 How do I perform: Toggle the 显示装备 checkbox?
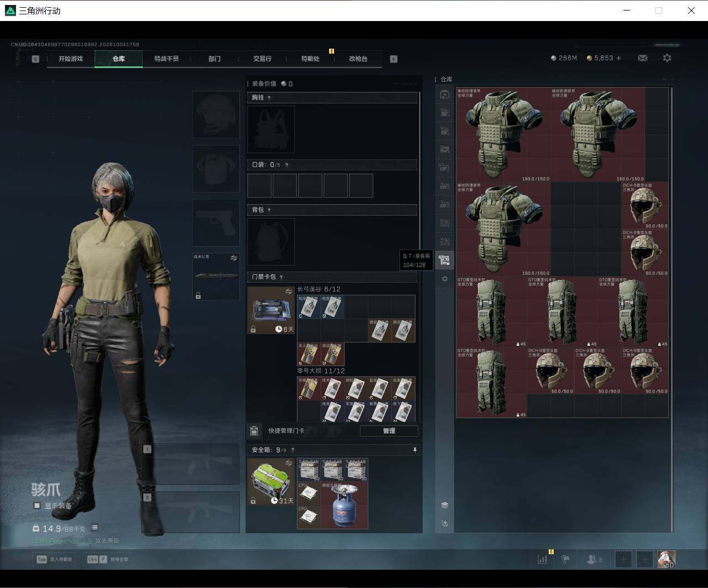point(37,506)
